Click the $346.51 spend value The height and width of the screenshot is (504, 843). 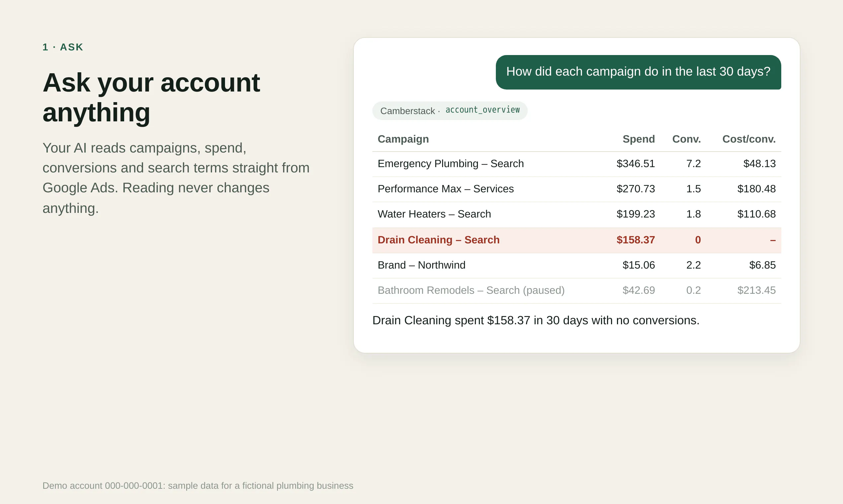(x=635, y=164)
